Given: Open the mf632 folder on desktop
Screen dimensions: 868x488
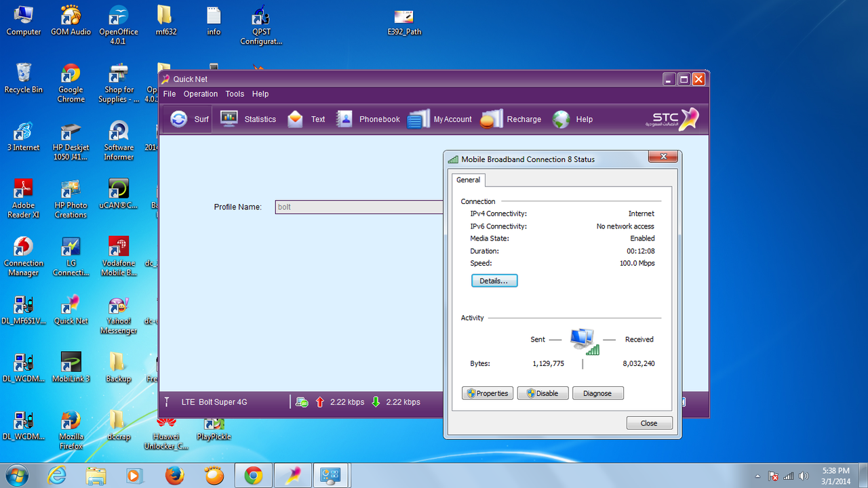Looking at the screenshot, I should 166,20.
